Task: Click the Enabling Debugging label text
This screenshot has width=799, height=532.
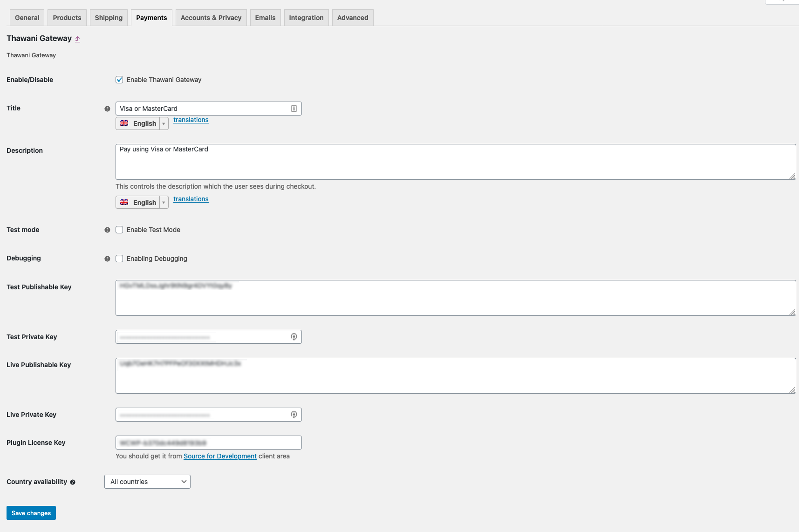Action: click(157, 259)
